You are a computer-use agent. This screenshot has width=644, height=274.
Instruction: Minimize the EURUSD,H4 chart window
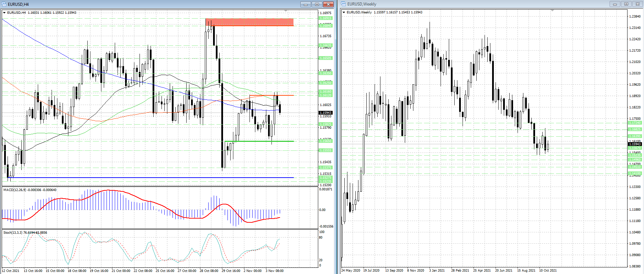point(305,4)
